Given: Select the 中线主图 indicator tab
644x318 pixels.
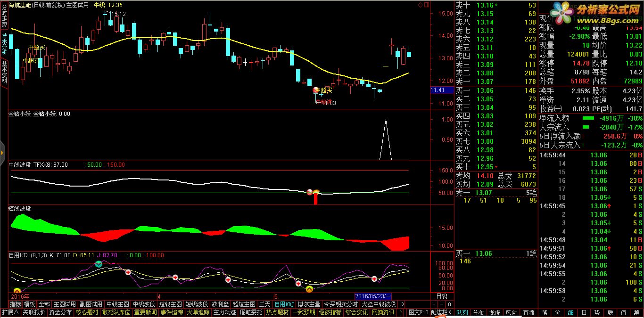Looking at the screenshot, I should point(117,304).
